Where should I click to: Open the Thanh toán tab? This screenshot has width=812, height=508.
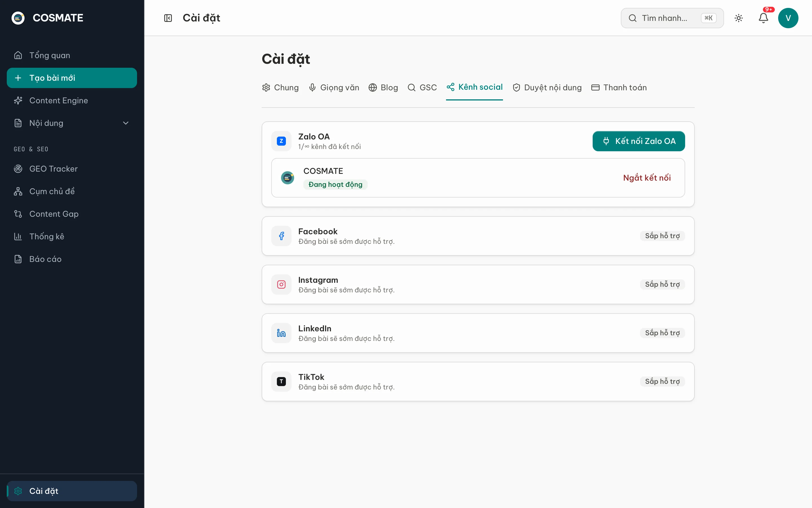(619, 87)
